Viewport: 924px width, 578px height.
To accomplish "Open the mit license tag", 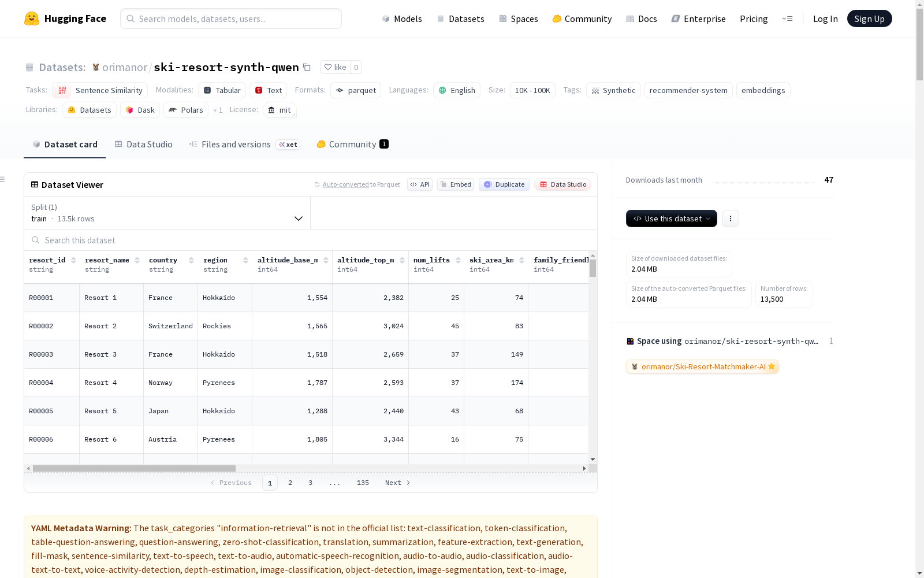I will tap(280, 110).
